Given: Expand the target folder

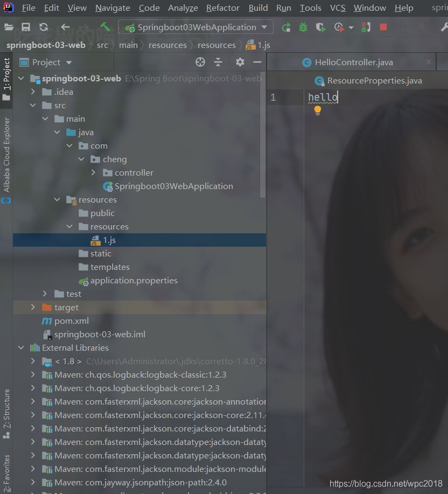Looking at the screenshot, I should point(33,307).
